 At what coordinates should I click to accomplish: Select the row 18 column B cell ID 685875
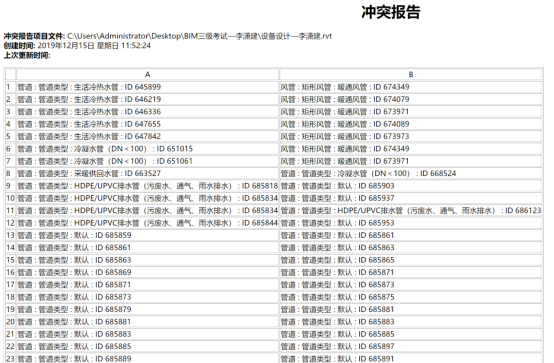coord(411,297)
